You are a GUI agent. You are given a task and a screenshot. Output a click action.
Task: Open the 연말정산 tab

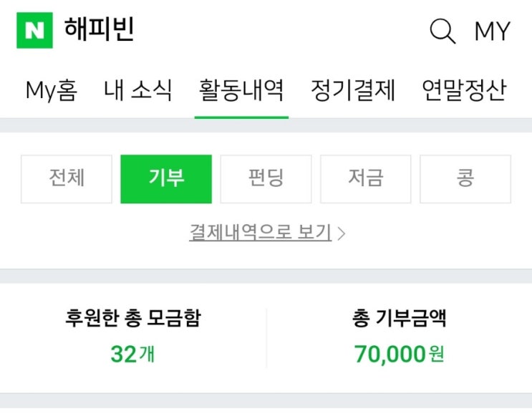(464, 91)
